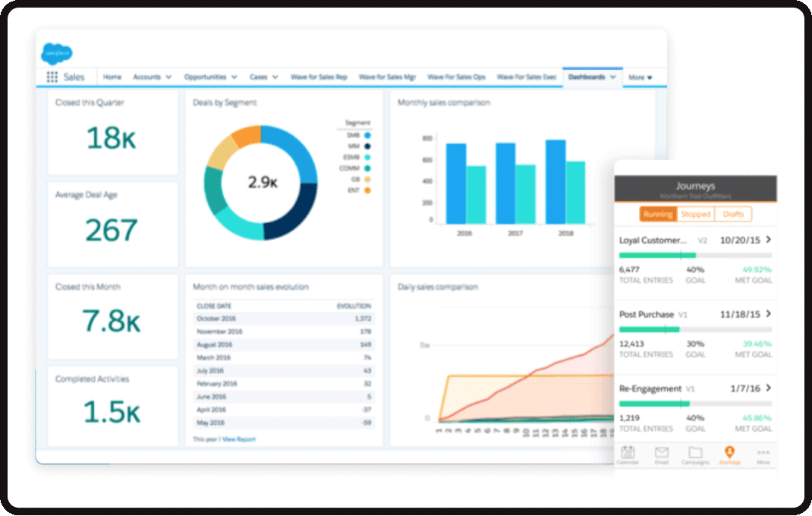The image size is (812, 516).
Task: Click GB legend dot
Action: pos(367,179)
